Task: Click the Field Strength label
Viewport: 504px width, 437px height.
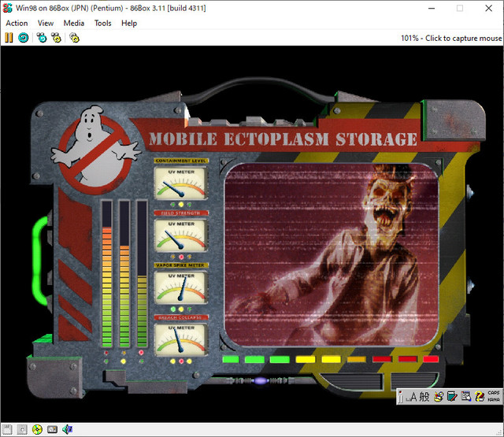Action: coord(181,213)
